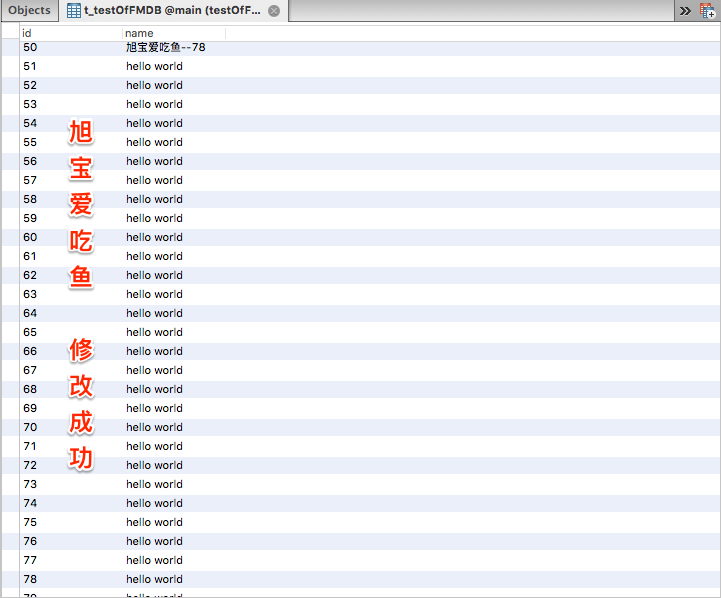Image resolution: width=721 pixels, height=598 pixels.
Task: Click hello world in row 58
Action: coord(154,199)
